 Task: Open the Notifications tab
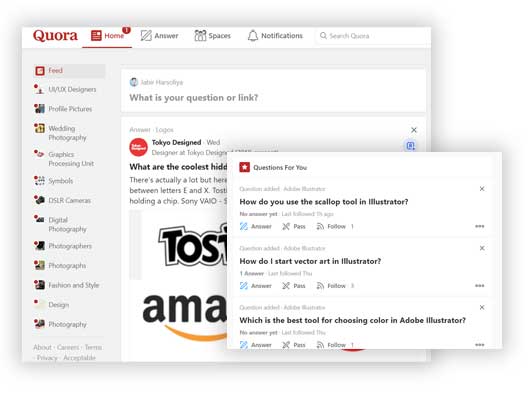click(x=275, y=36)
